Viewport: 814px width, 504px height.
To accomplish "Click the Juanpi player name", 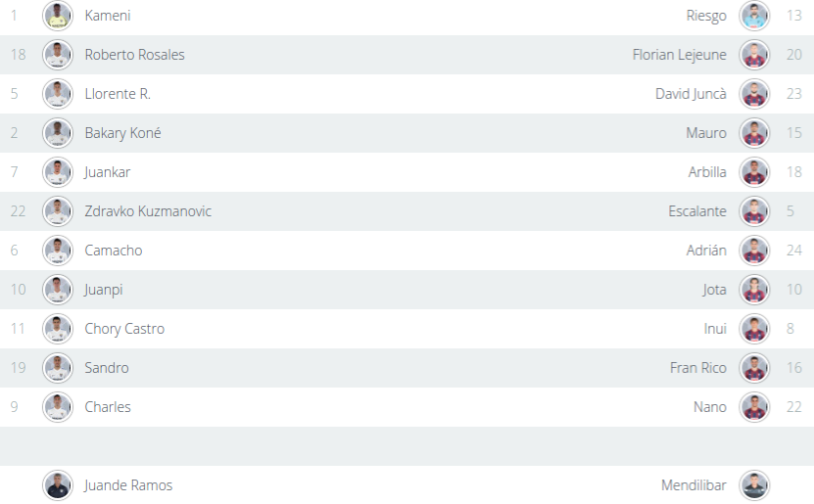I will pos(104,290).
